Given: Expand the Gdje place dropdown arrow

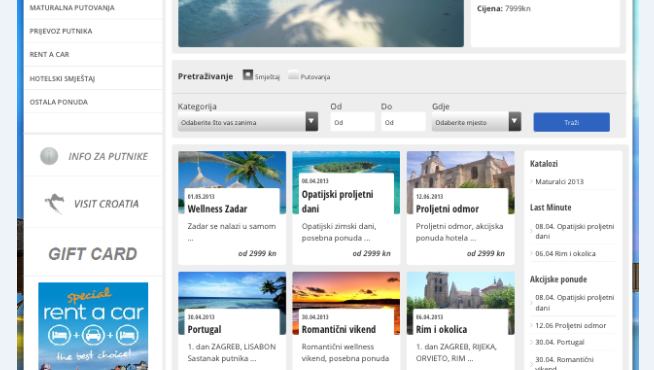Looking at the screenshot, I should 515,121.
